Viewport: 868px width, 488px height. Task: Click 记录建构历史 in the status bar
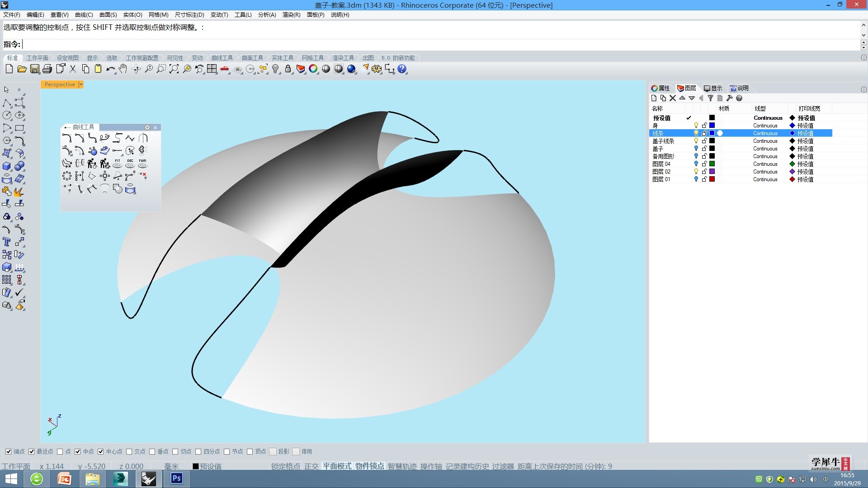coord(467,466)
